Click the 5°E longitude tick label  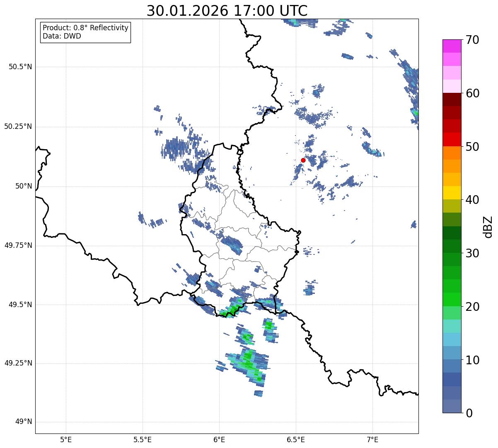pos(66,439)
